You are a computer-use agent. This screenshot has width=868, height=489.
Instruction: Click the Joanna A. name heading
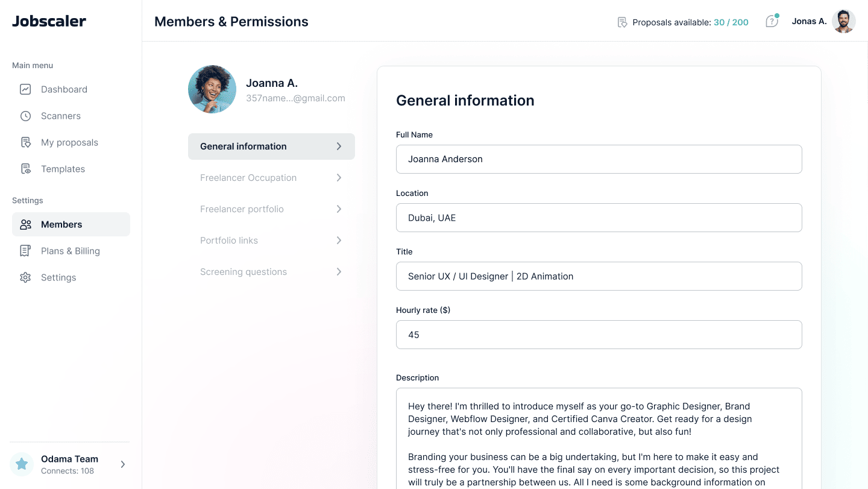[272, 83]
